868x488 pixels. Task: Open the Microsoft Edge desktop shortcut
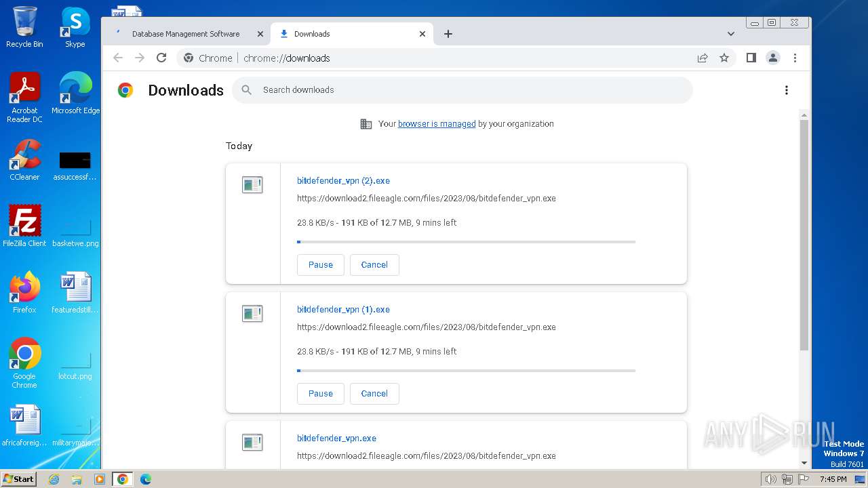pos(75,94)
